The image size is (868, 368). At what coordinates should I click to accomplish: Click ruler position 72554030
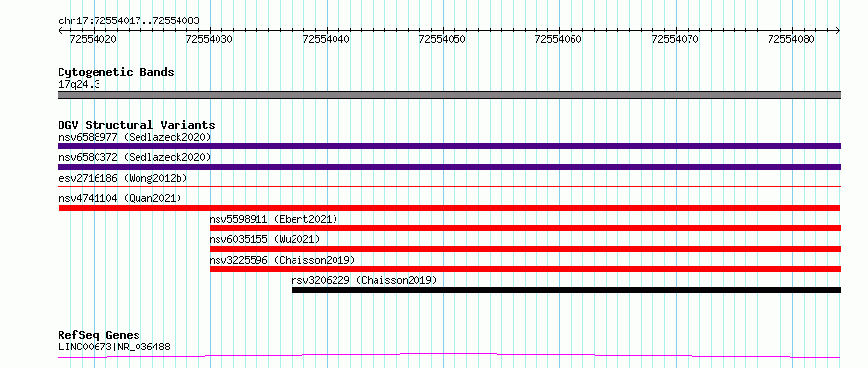pyautogui.click(x=210, y=39)
